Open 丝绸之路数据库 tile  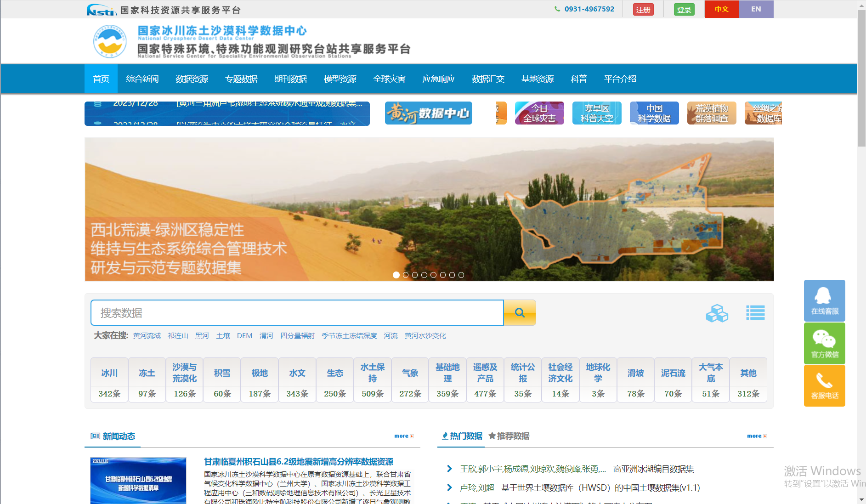pos(763,113)
